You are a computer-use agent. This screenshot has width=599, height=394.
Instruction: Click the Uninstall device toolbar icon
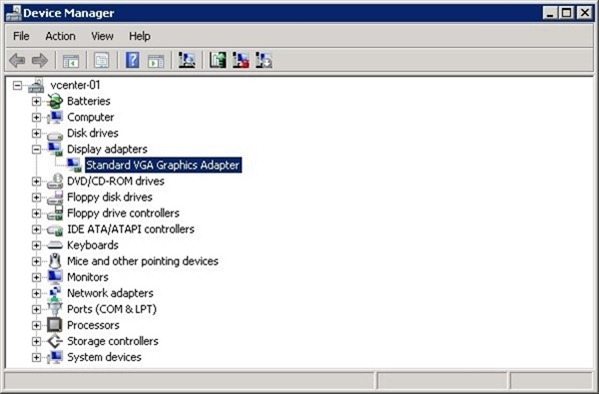(x=241, y=60)
